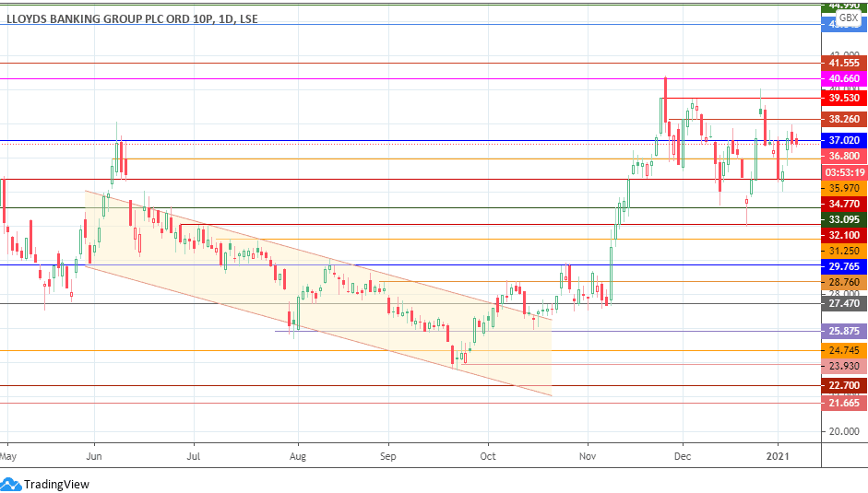Image resolution: width=868 pixels, height=493 pixels.
Task: Select the blue 37.020 price label
Action: tap(844, 141)
